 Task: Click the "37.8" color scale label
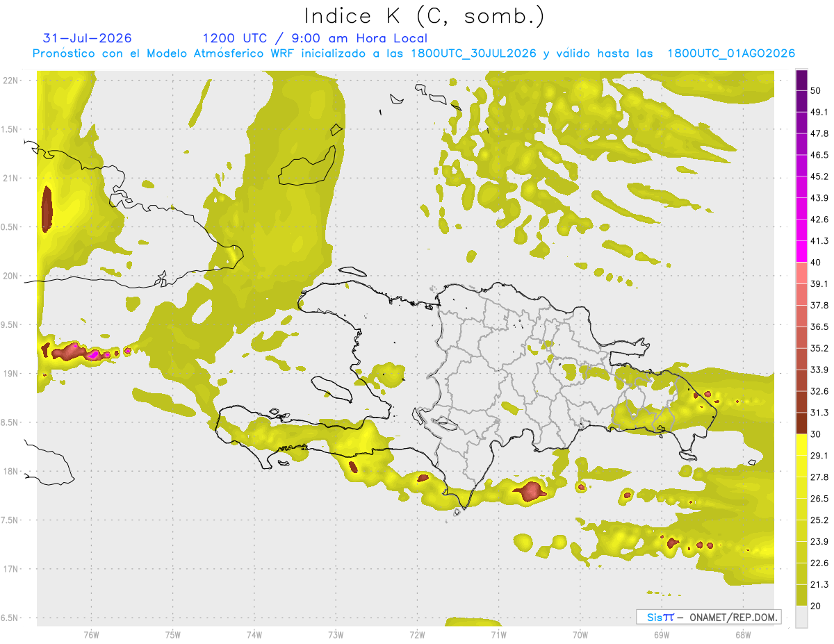pos(819,305)
